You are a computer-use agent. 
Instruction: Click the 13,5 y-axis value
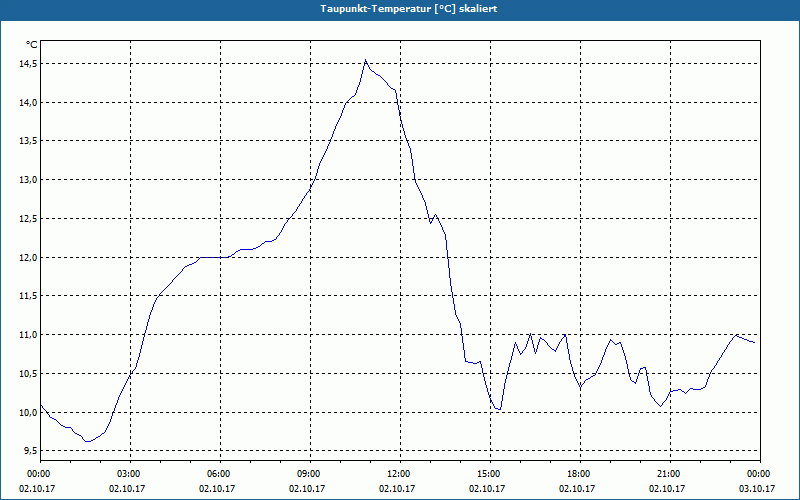(x=29, y=141)
